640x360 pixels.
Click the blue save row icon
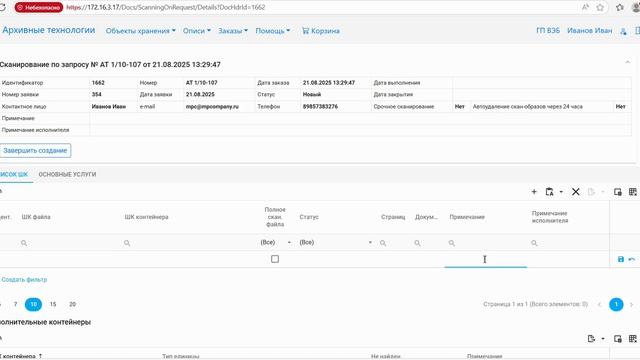click(x=621, y=259)
